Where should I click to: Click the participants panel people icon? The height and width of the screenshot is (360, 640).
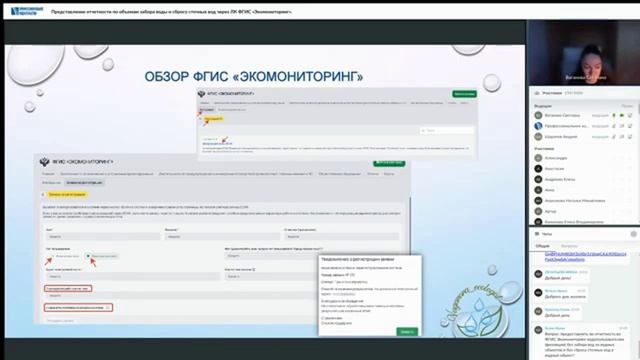point(537,93)
